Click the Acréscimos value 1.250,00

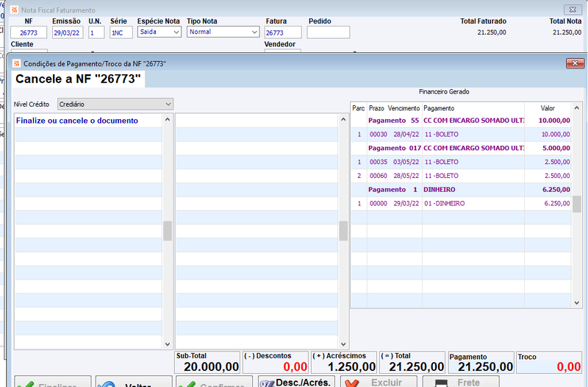click(351, 366)
